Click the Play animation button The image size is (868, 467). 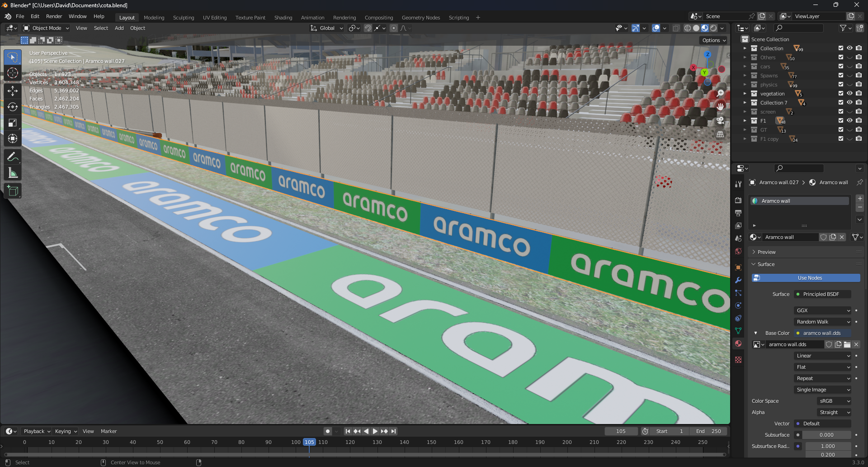pos(375,431)
